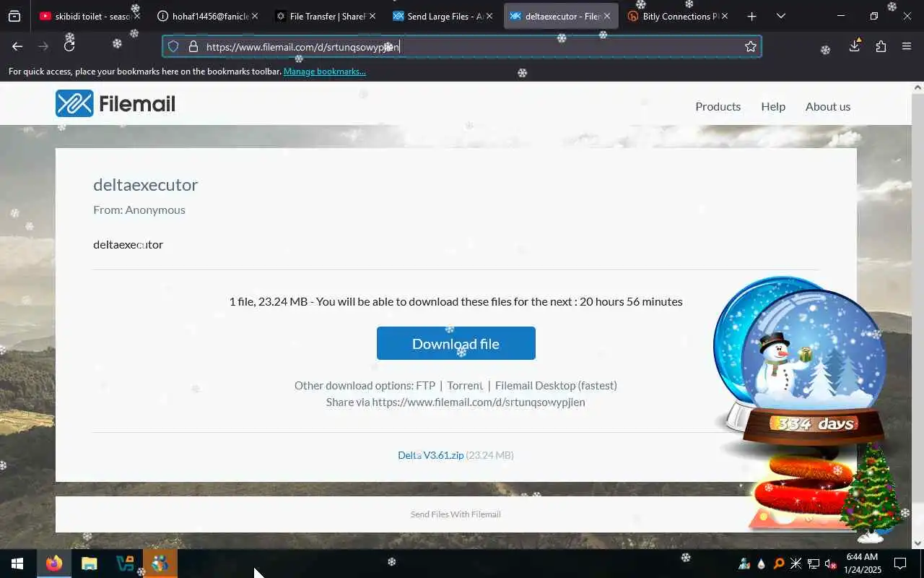Click the Manage bookmarks link

(x=325, y=72)
